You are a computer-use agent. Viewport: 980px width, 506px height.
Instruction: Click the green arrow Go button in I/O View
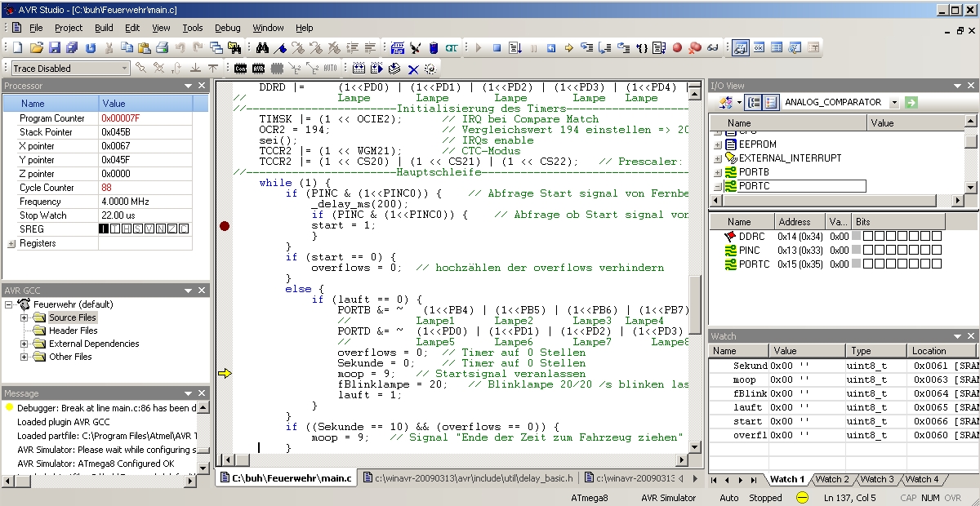click(x=911, y=102)
